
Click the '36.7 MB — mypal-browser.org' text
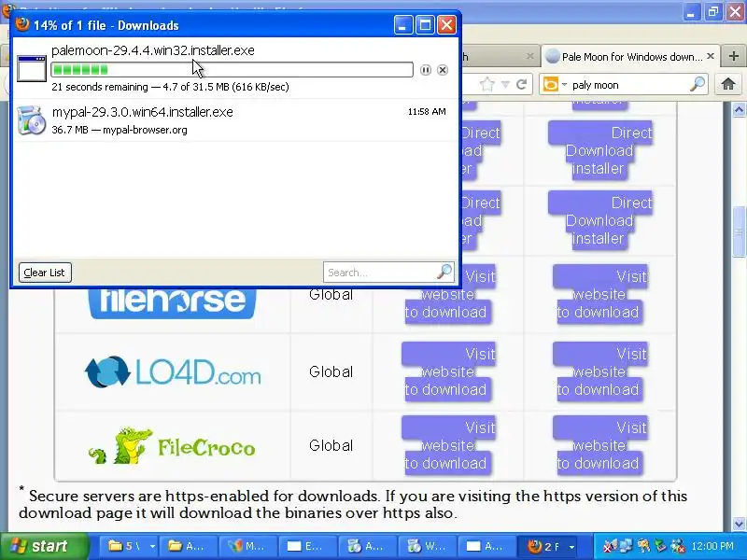coord(120,130)
